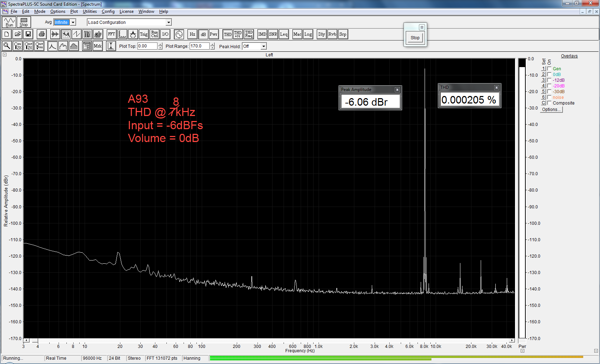Click the Stop button beside Run
This screenshot has width=600, height=364.
click(x=24, y=22)
